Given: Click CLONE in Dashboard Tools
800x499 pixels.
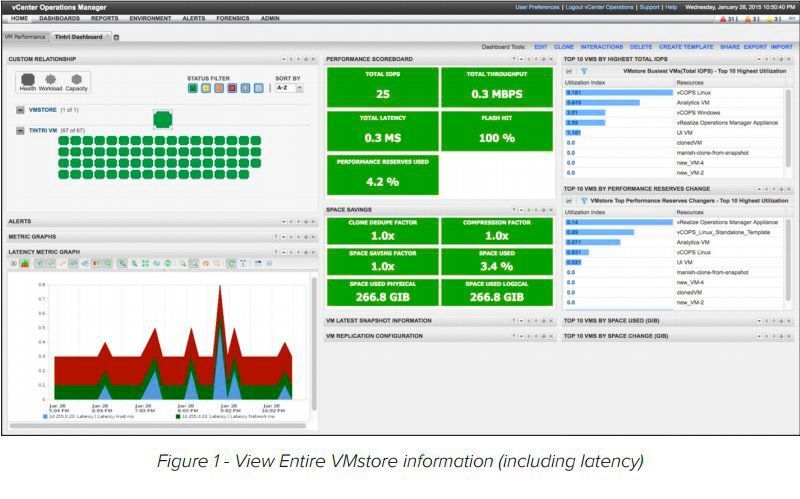Looking at the screenshot, I should (564, 47).
